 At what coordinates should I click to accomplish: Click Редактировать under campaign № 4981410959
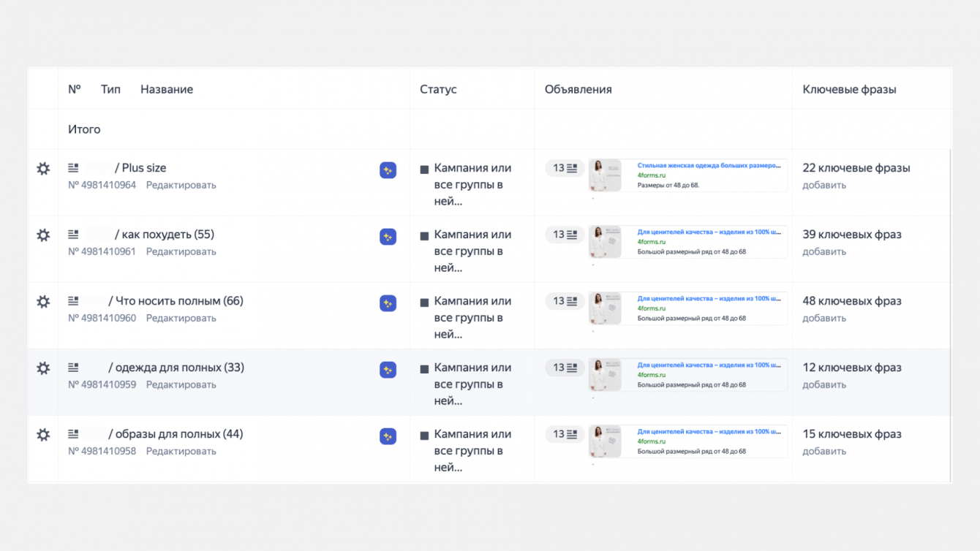181,385
